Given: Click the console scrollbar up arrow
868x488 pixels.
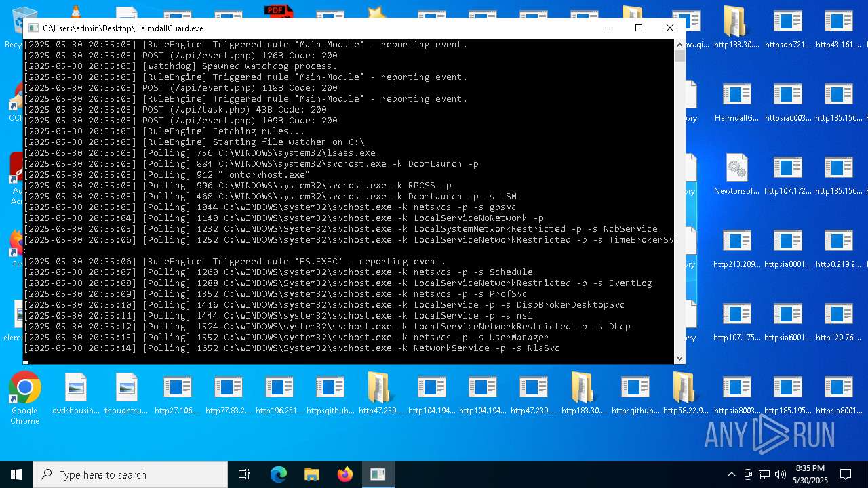Looking at the screenshot, I should [x=679, y=45].
